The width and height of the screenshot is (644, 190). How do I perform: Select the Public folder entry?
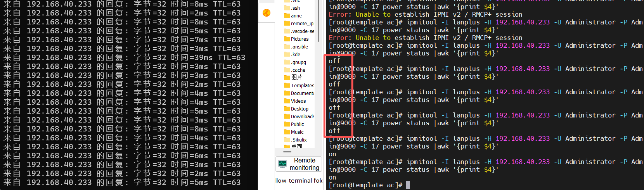297,124
